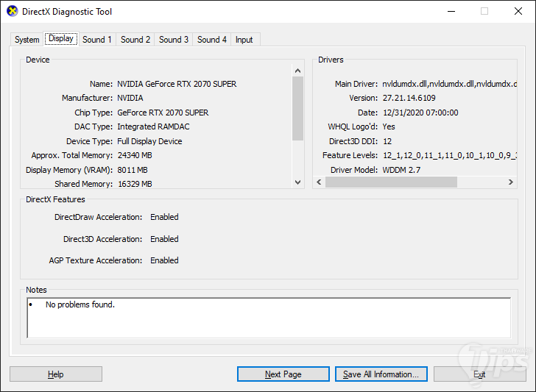Click the Driver Model value 'WDDM 2.7'

401,170
